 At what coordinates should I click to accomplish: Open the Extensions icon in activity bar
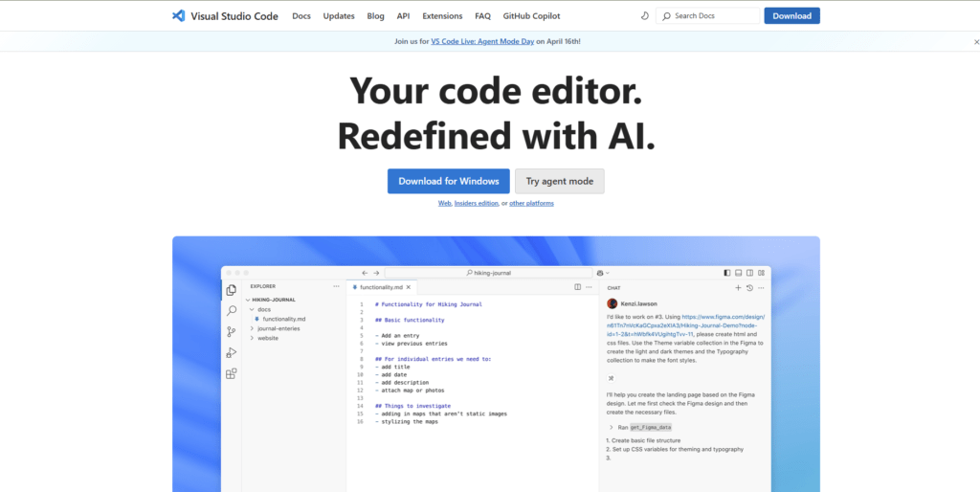[231, 374]
